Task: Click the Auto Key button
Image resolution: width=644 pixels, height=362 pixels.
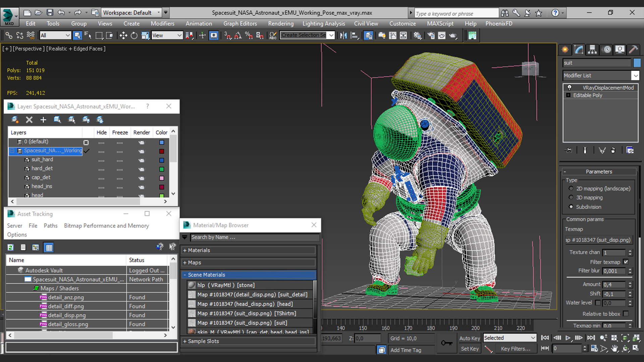Action: click(x=470, y=338)
